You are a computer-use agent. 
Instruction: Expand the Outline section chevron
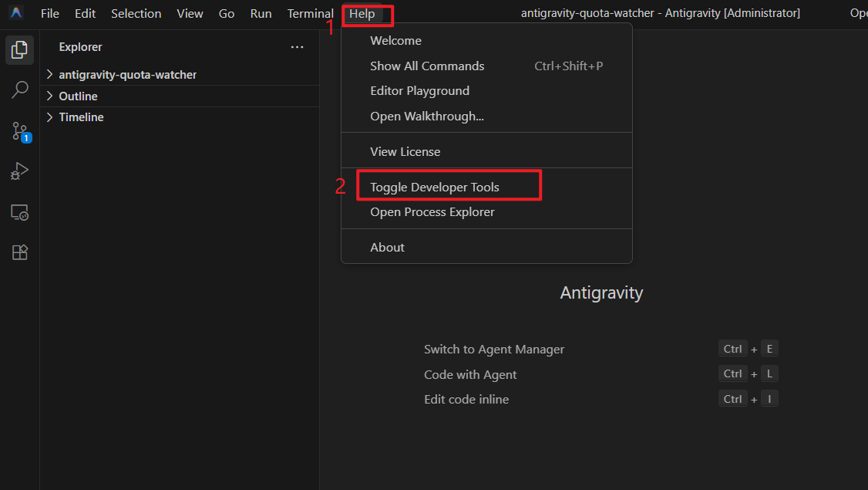50,96
